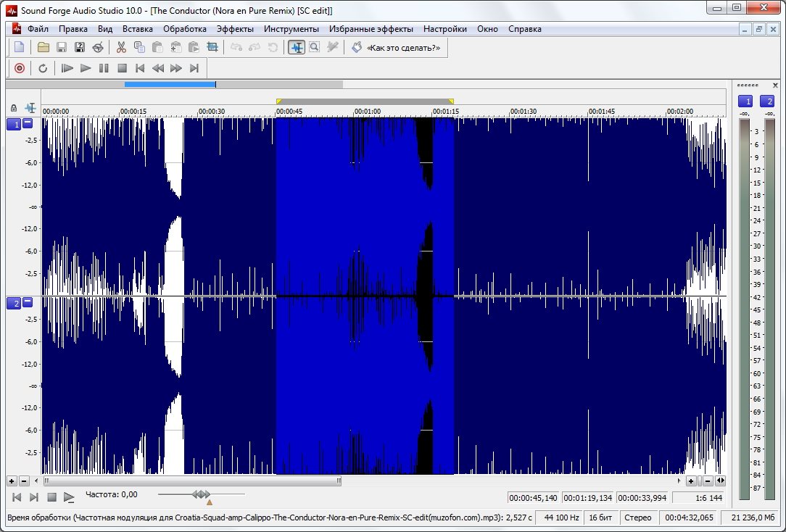Pause playback in transport toolbar

click(x=104, y=68)
